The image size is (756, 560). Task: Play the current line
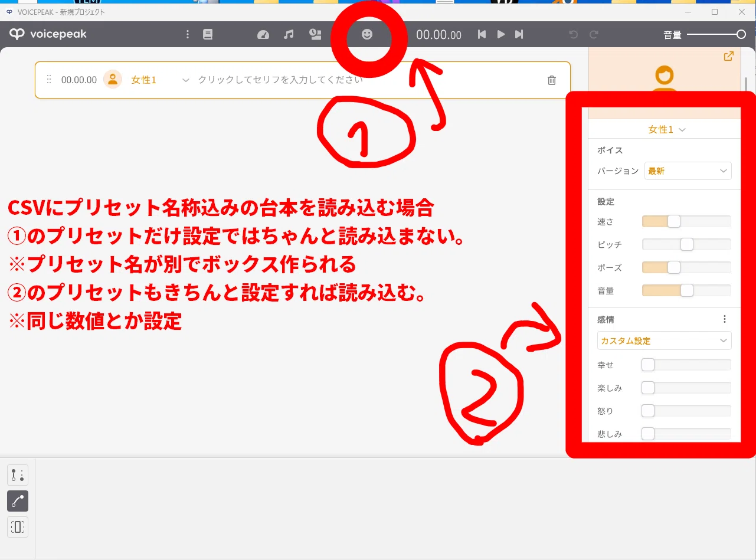tap(501, 34)
